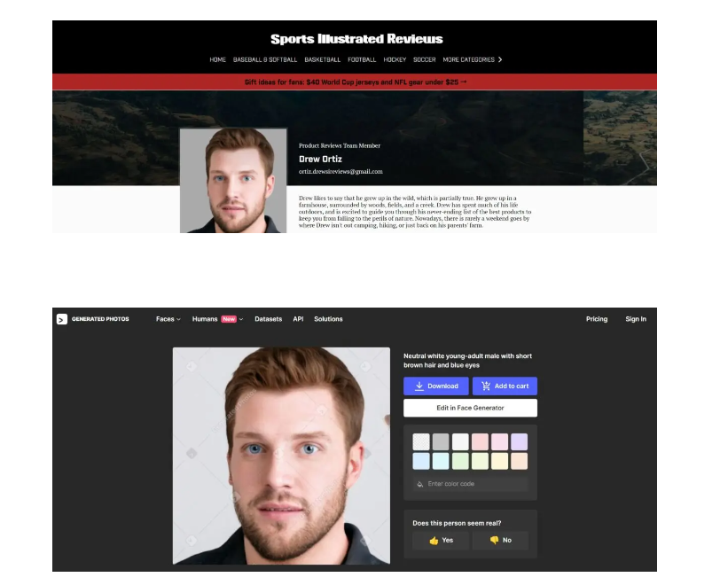728x585 pixels.
Task: Open Baseball & Softball category
Action: pos(264,59)
